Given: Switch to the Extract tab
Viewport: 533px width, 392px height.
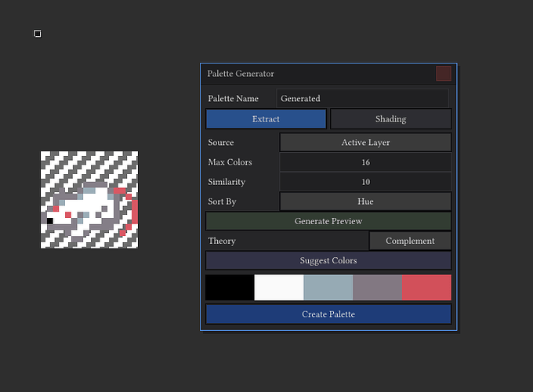Looking at the screenshot, I should coord(266,119).
